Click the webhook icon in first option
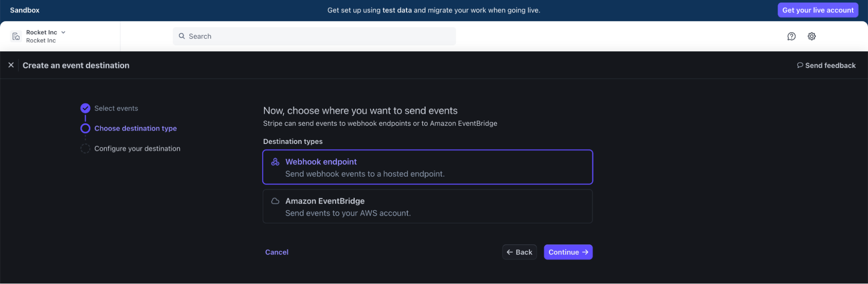The width and height of the screenshot is (868, 284). tap(275, 162)
